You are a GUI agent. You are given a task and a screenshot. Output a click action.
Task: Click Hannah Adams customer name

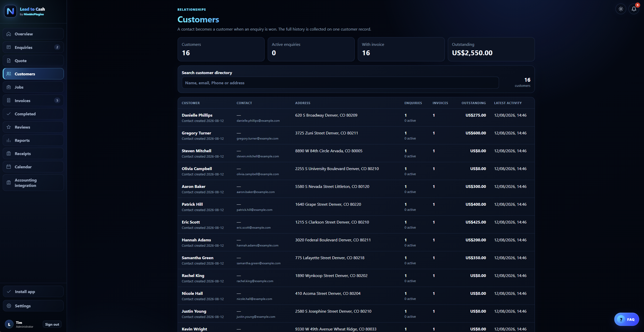(x=196, y=240)
